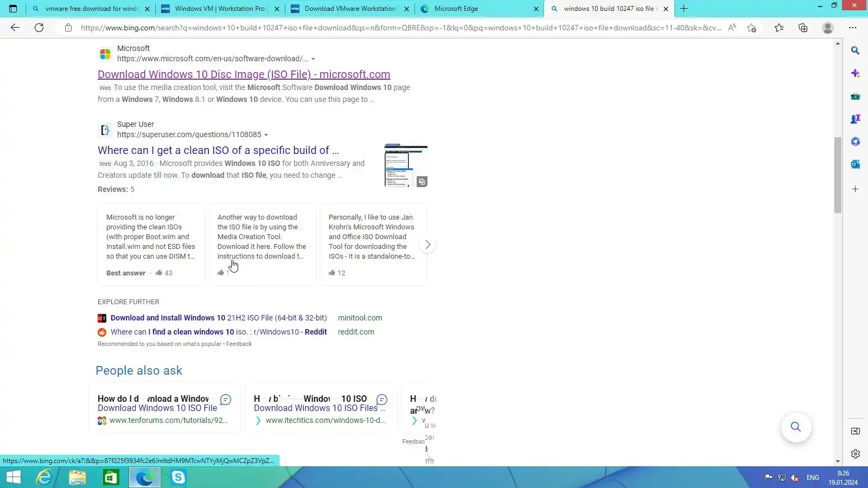Click the 'People also ask' heading
The image size is (868, 488).
pyautogui.click(x=139, y=370)
